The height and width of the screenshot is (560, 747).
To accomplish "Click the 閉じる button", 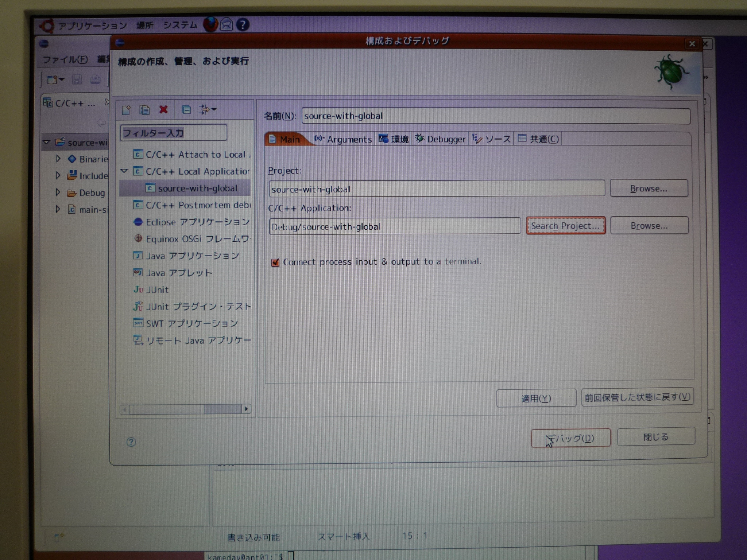I will click(656, 436).
